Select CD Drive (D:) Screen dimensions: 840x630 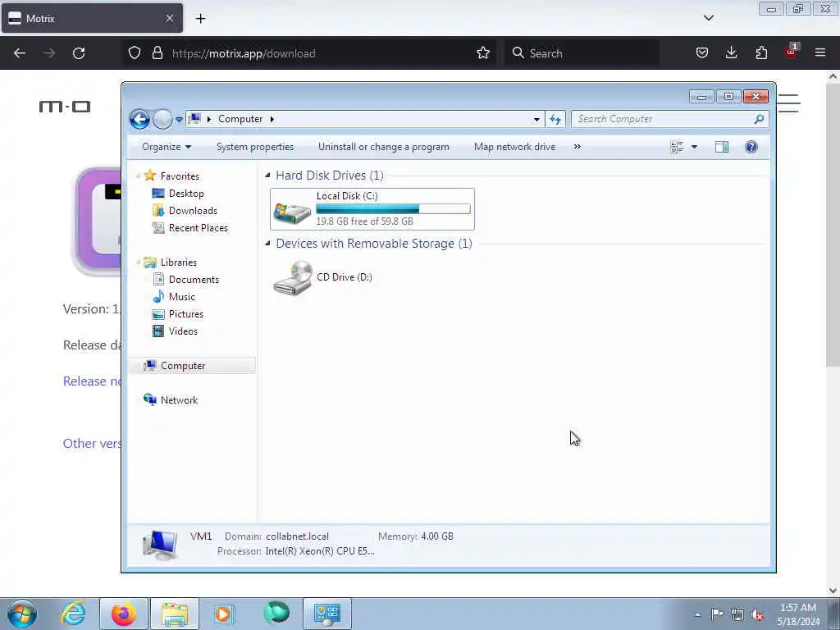pos(323,277)
